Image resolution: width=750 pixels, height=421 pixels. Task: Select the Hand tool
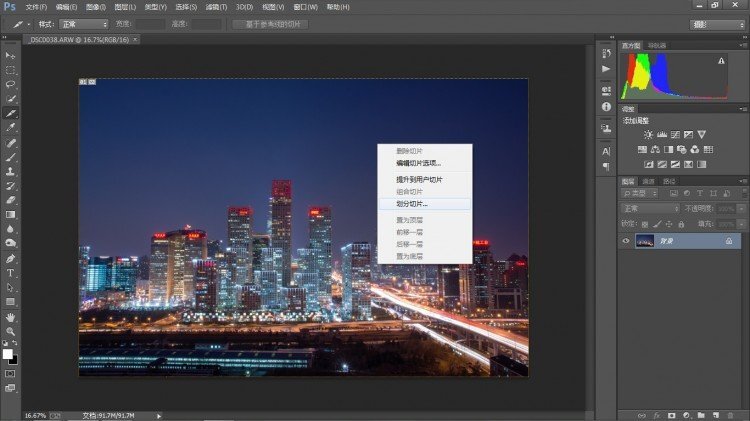coord(11,316)
